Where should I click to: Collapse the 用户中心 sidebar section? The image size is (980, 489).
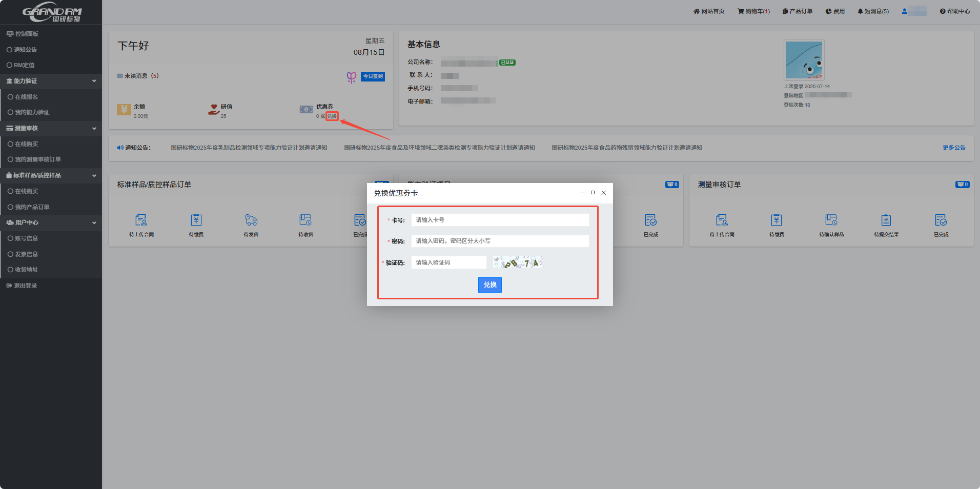94,222
